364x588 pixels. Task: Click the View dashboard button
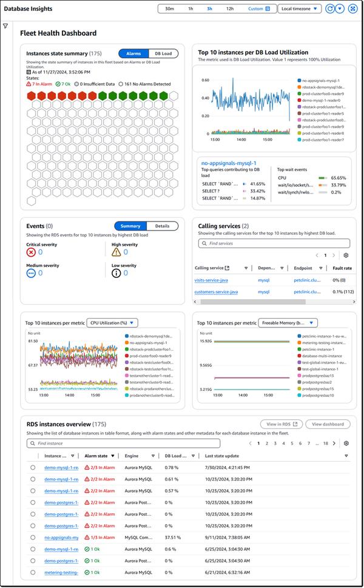328,424
